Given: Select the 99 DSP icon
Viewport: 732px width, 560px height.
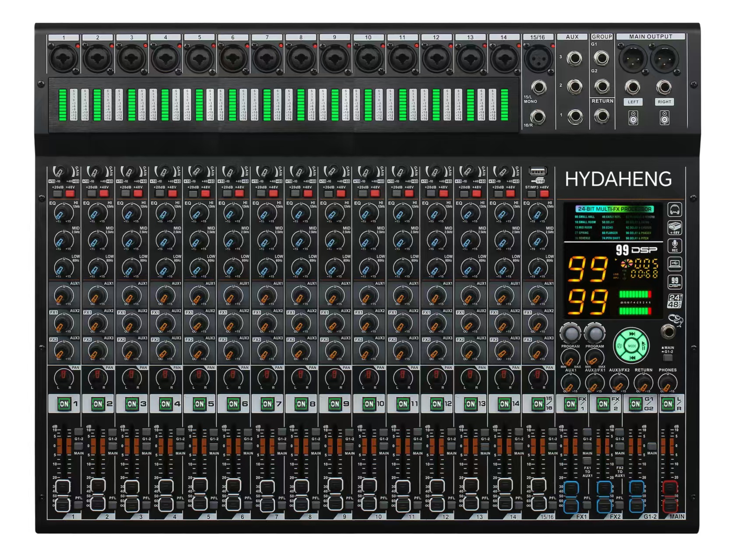Looking at the screenshot, I should pyautogui.click(x=675, y=282).
